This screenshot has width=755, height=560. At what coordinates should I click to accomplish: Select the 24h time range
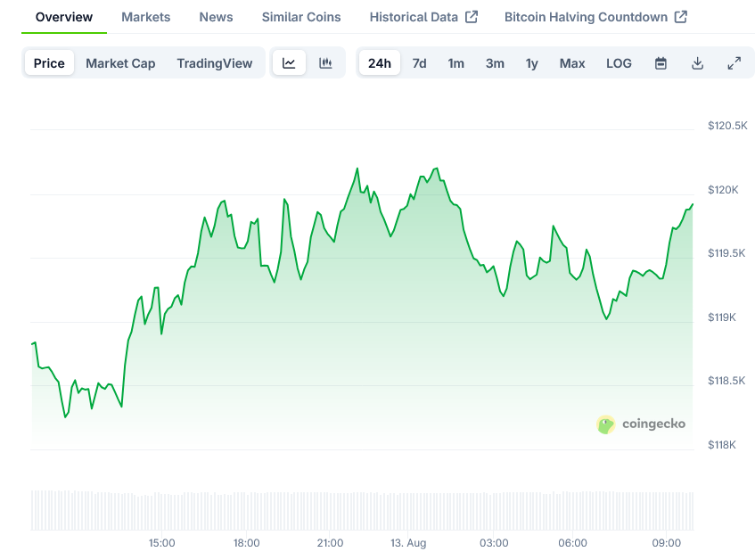click(x=380, y=63)
